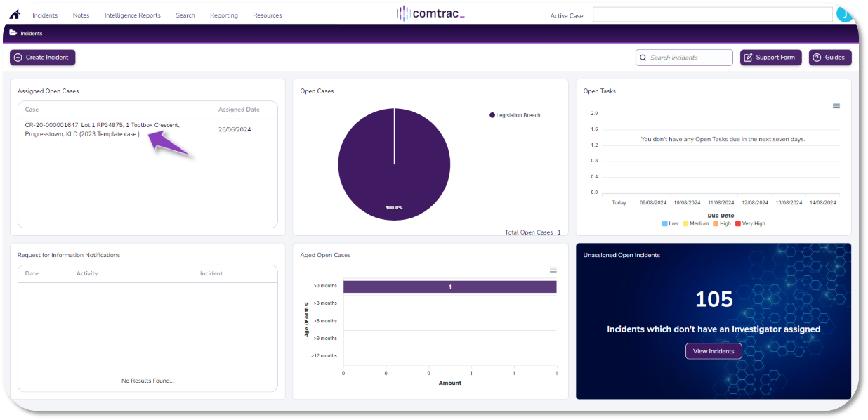Click the home icon in top navigation

14,15
